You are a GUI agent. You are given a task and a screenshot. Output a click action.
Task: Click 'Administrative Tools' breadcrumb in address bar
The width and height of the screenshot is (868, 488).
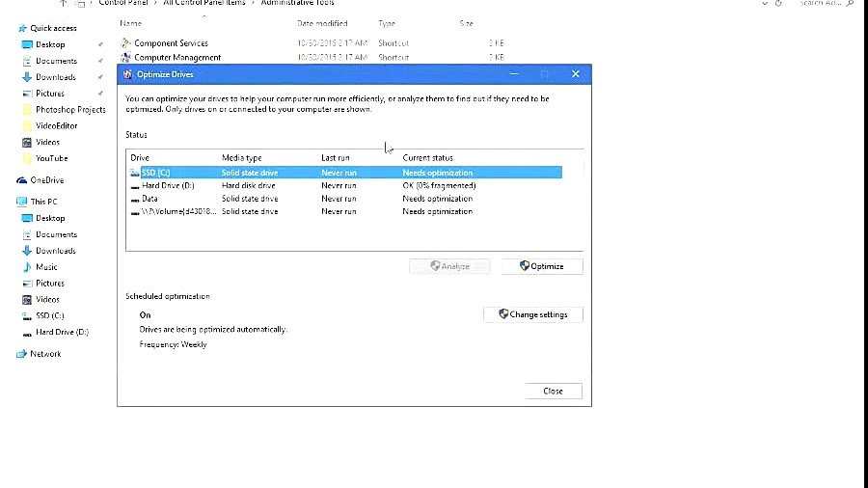coord(297,3)
